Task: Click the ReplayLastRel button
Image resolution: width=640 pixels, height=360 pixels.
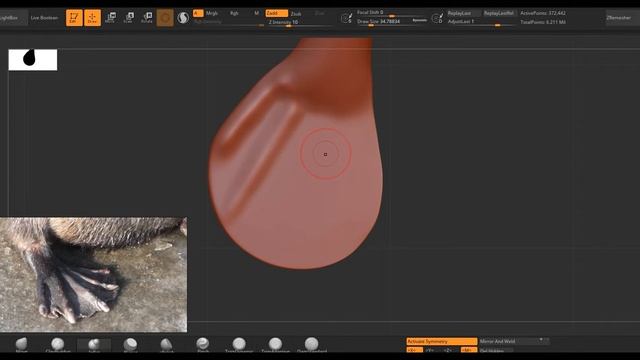Action: click(499, 13)
